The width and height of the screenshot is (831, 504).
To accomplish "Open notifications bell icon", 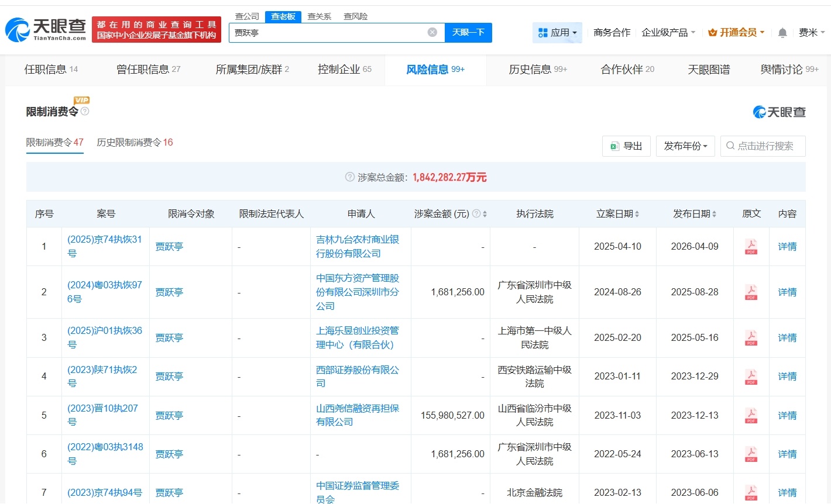I will tap(782, 33).
